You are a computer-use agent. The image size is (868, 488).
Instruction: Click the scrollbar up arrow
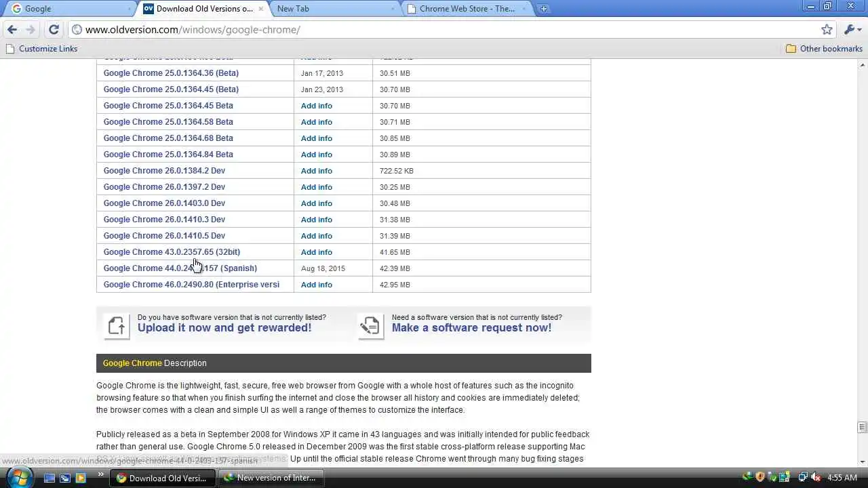863,64
